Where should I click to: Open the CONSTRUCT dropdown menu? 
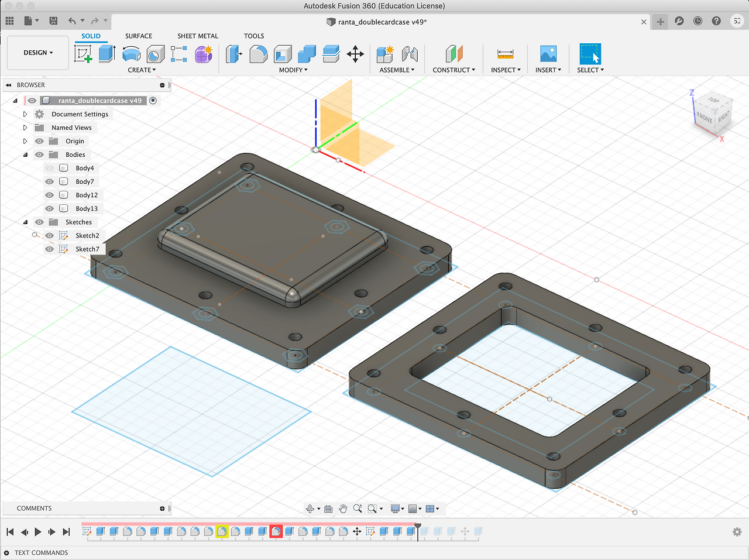(453, 70)
